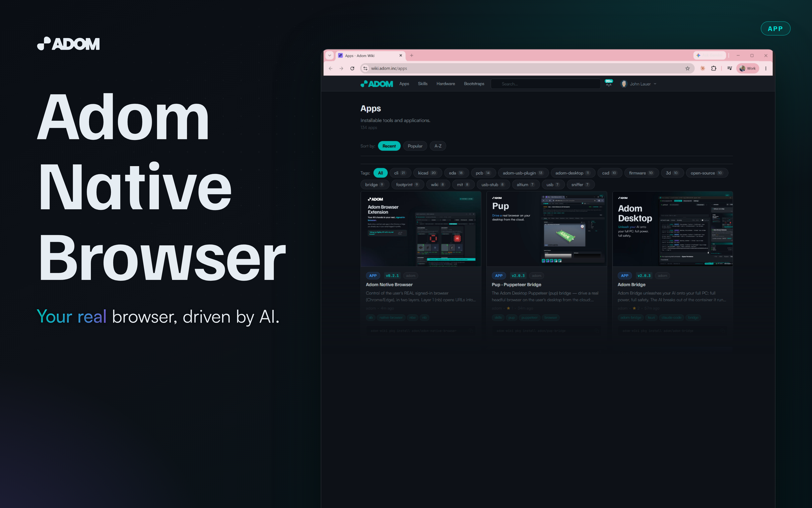
Task: Filter apps by the sniffer tag
Action: coord(580,185)
